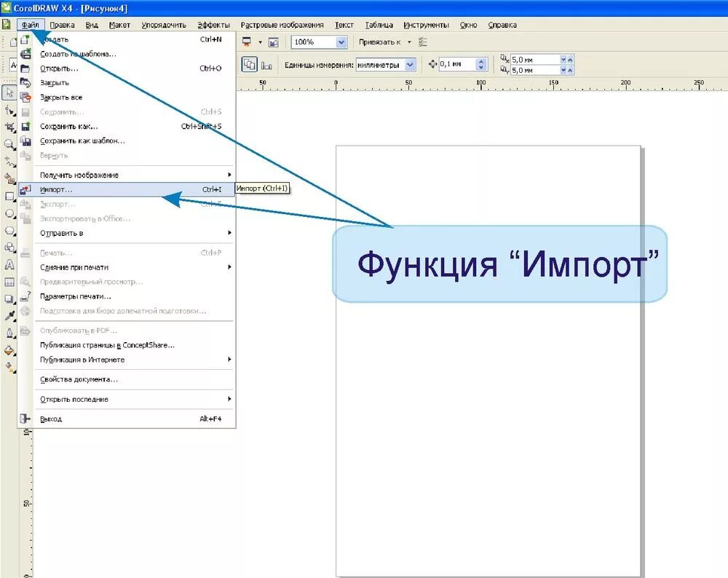Choose Параметры печати… menu entry
Image resolution: width=728 pixels, height=578 pixels.
(x=126, y=296)
